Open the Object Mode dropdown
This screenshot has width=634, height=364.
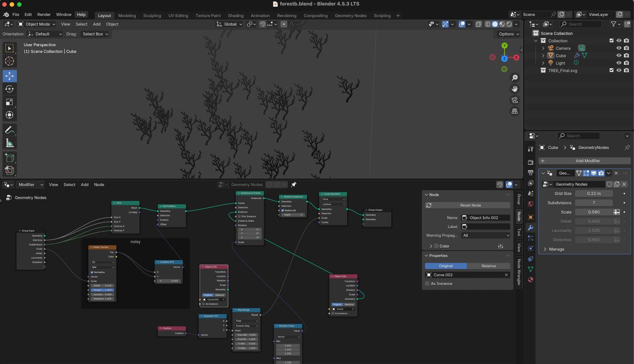37,24
